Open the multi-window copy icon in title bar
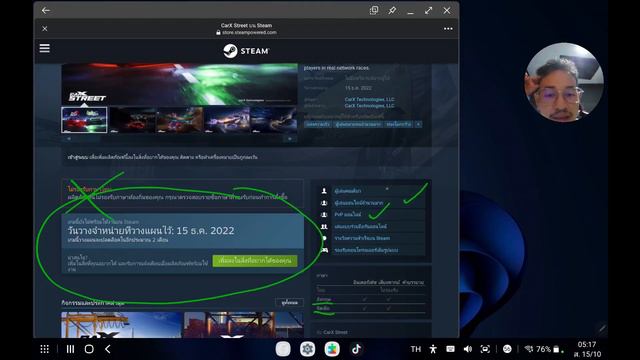Screen dimensions: 640x360 (373, 11)
